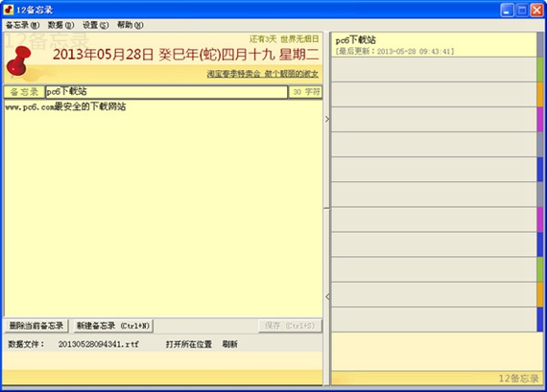Click the memo title field containing pc6下载站
This screenshot has width=547, height=392.
click(166, 92)
